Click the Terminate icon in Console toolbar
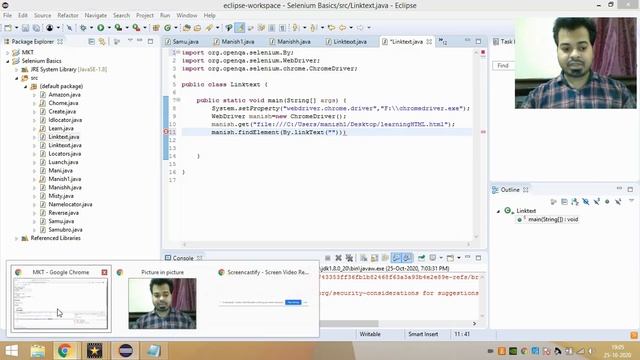640x360 pixels. pyautogui.click(x=327, y=258)
